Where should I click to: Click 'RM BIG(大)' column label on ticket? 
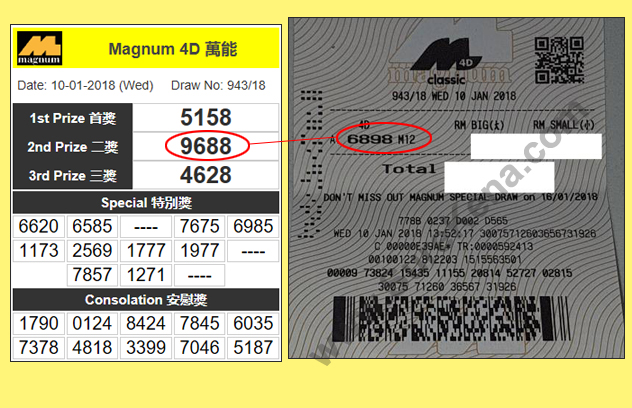479,125
